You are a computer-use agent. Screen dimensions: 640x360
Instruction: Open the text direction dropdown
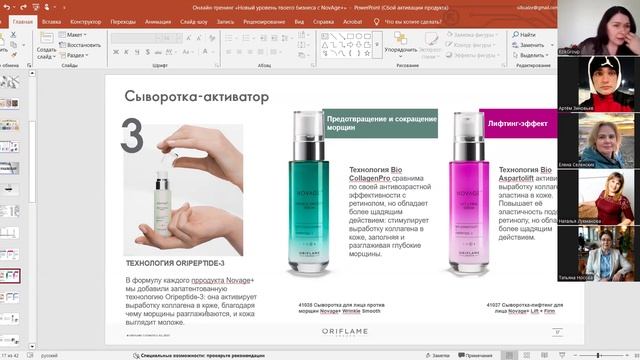(302, 35)
